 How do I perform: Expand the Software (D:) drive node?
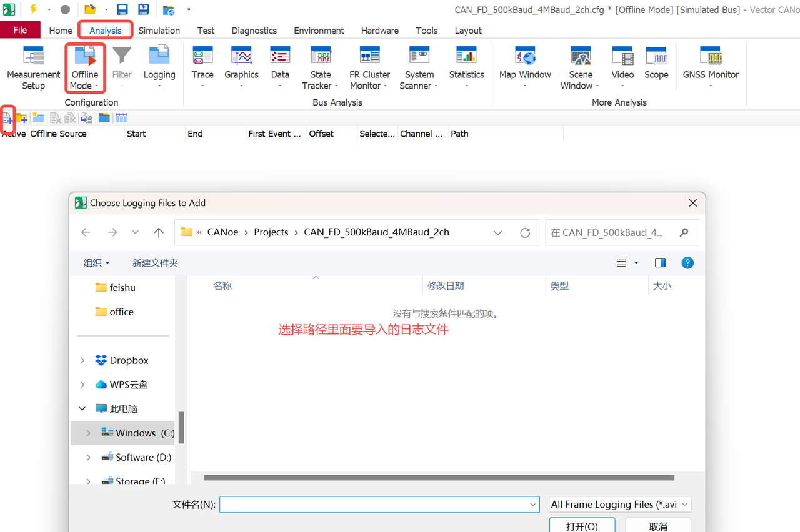(x=87, y=457)
